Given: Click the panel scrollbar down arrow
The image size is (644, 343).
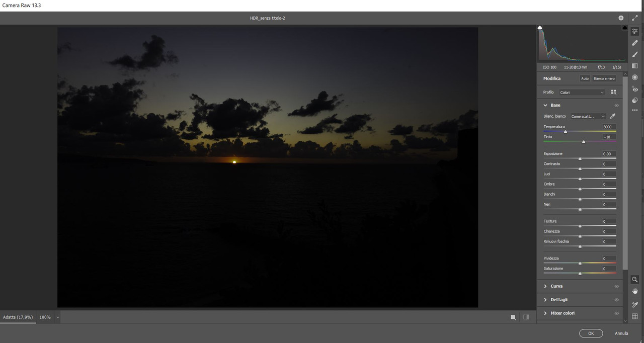Looking at the screenshot, I should tap(625, 320).
